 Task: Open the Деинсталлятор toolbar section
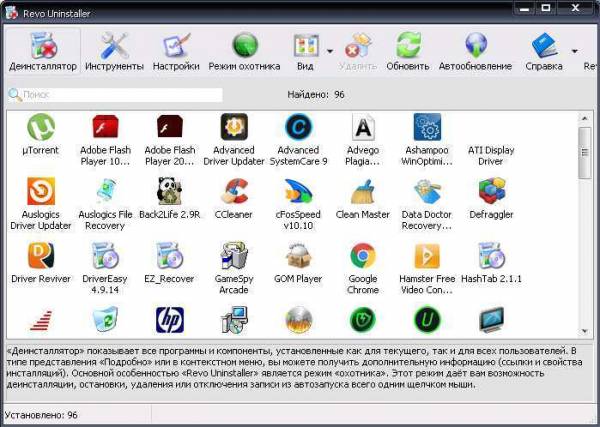point(43,52)
